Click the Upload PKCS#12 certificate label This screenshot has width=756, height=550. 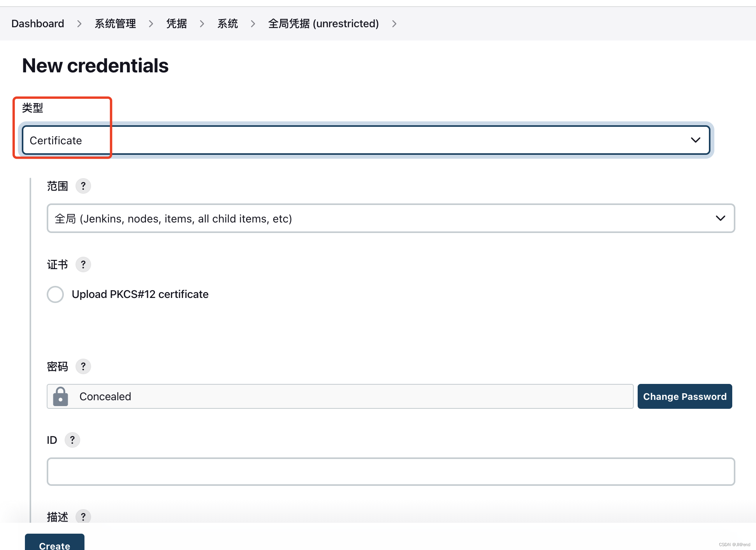point(140,294)
